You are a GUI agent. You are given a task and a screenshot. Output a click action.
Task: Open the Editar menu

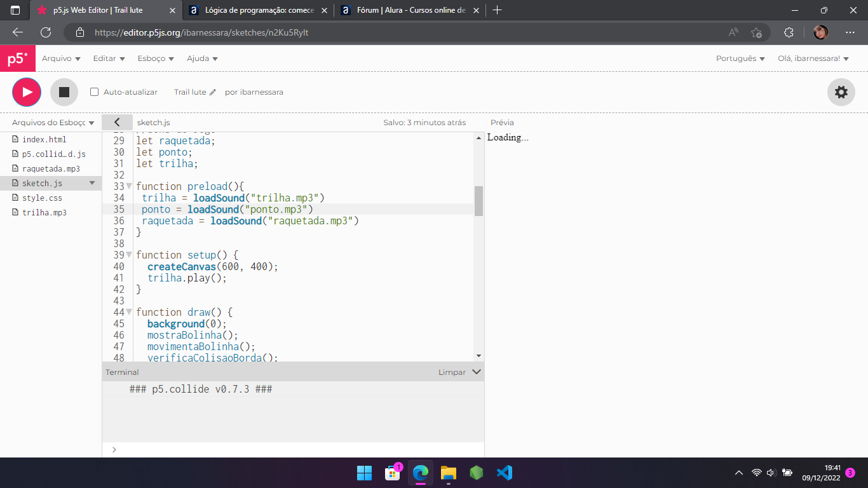pyautogui.click(x=109, y=58)
